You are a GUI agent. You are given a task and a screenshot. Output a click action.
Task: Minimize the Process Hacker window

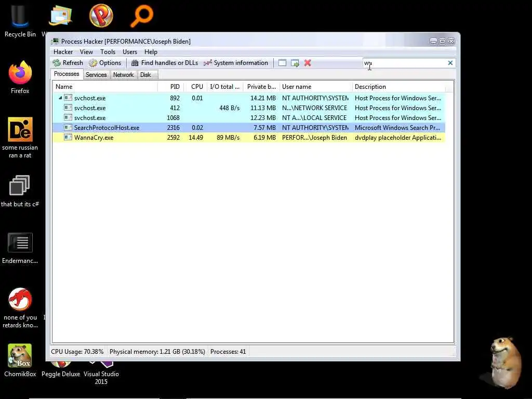pyautogui.click(x=433, y=42)
